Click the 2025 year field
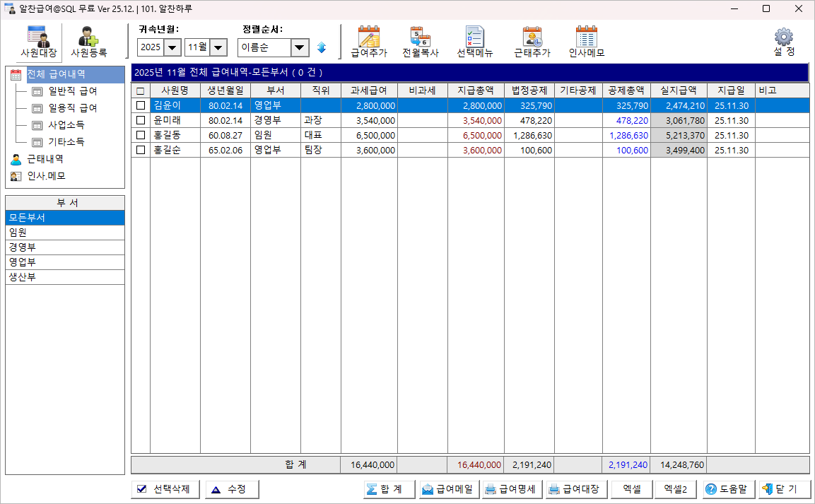This screenshot has width=815, height=504. click(151, 47)
